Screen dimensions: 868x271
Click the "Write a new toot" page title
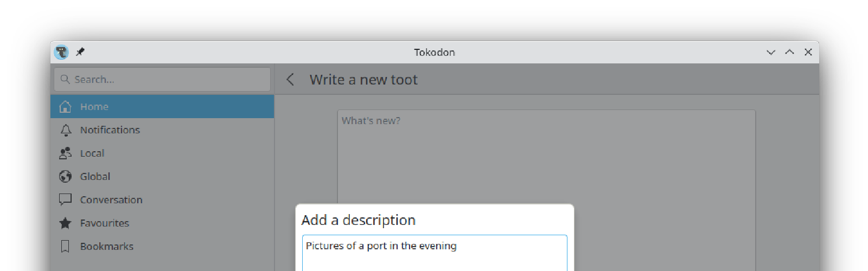pos(363,80)
